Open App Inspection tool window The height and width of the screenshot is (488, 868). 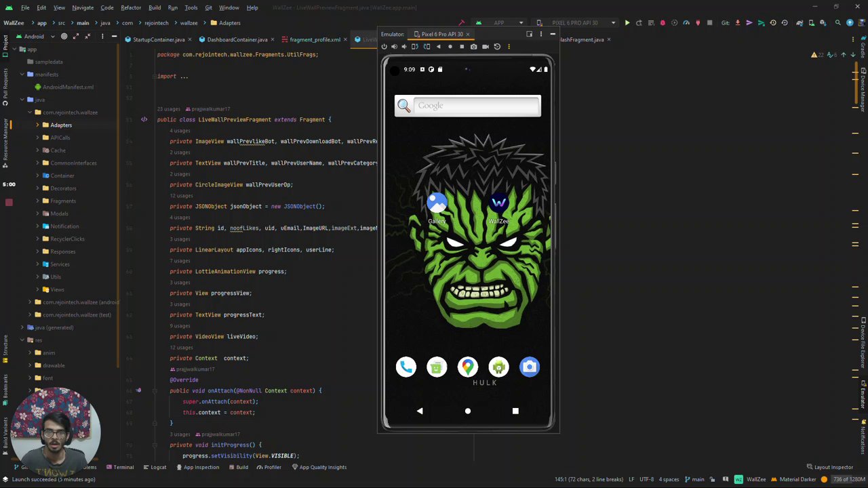coord(197,467)
